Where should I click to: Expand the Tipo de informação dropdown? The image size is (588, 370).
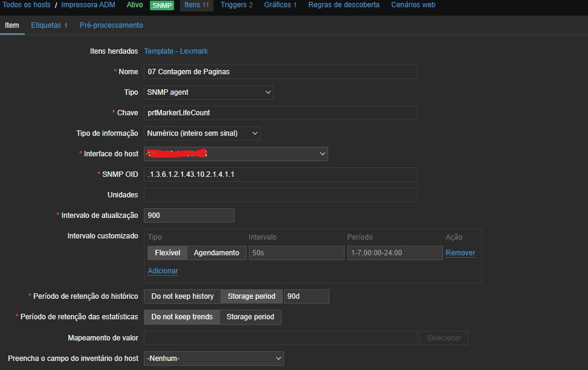point(202,133)
